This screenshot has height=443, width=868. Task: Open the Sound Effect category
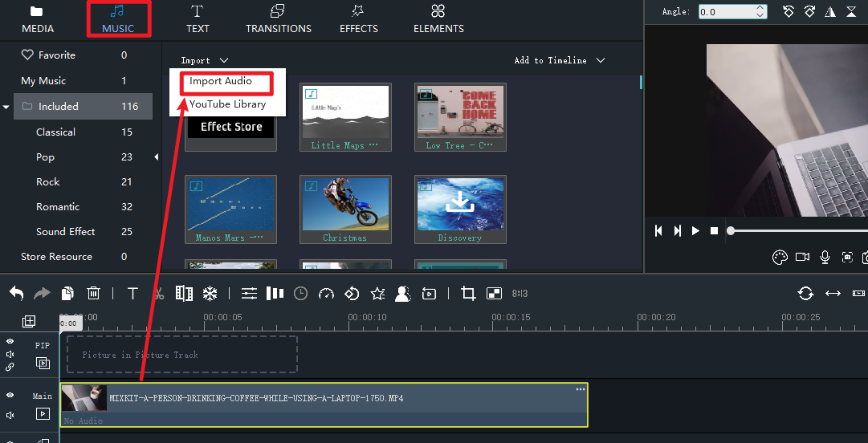pos(65,232)
